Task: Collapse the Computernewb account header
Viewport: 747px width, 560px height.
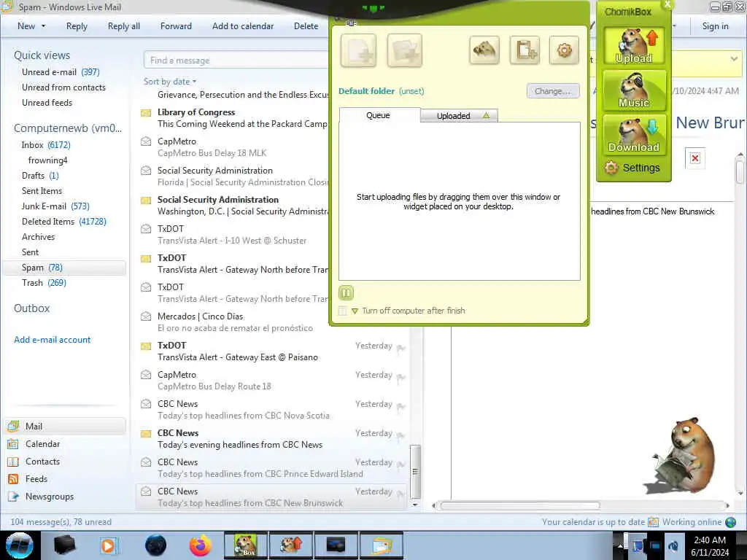Action: [x=68, y=128]
